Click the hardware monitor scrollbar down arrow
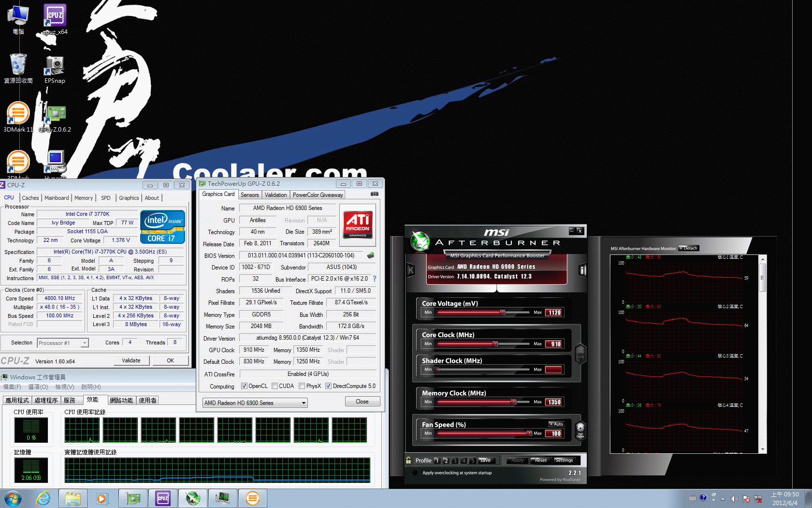 [763, 449]
